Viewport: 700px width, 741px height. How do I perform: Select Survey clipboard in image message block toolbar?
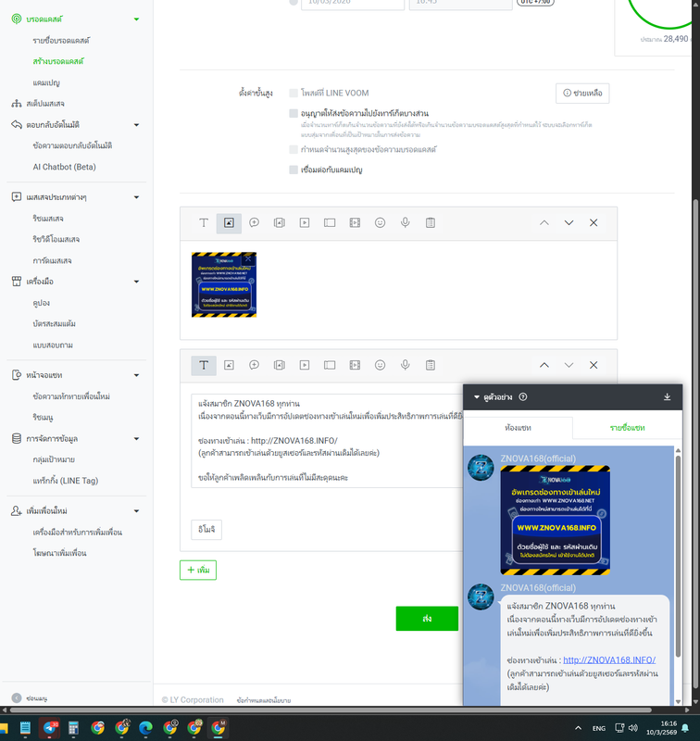coord(431,222)
